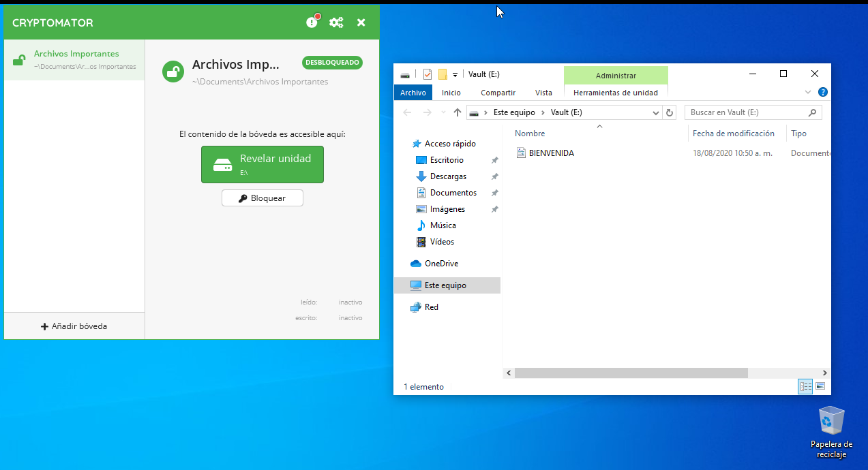Open Red in navigation pane
Viewport: 868px width, 470px height.
pos(432,307)
